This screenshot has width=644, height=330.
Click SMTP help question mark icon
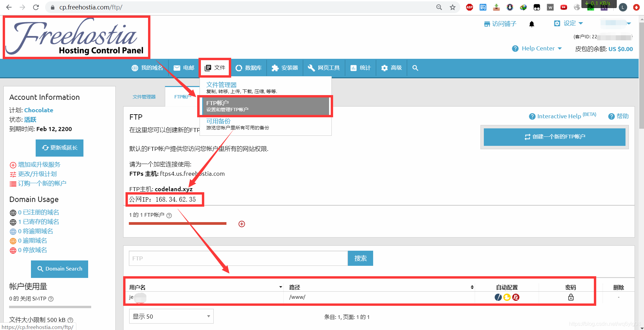[x=51, y=299]
